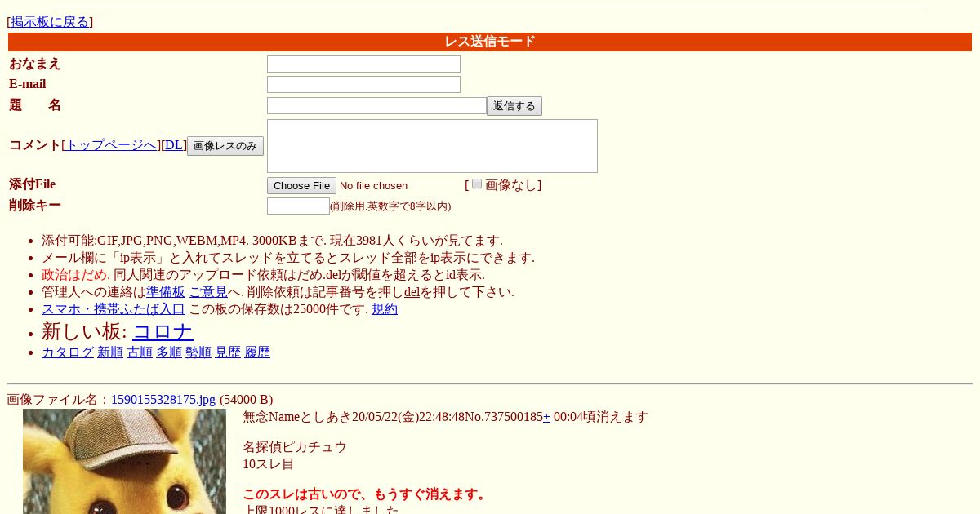Sort catalog by 勢順
This screenshot has width=980, height=514.
point(198,352)
